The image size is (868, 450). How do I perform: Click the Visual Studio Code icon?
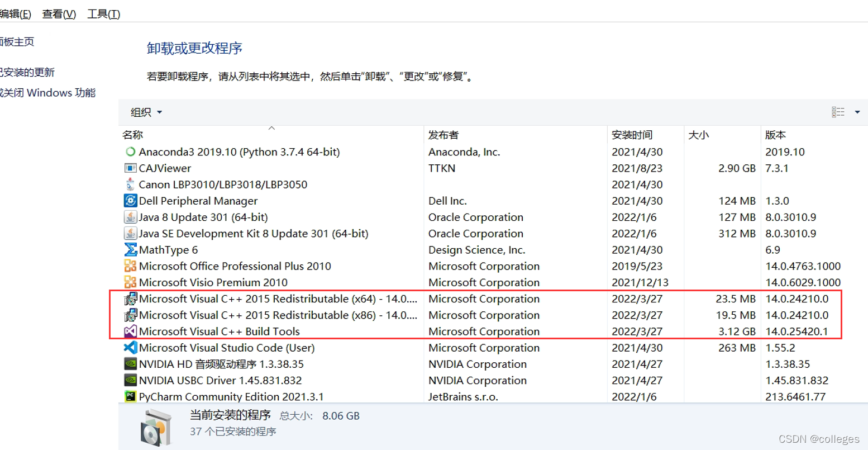(130, 347)
